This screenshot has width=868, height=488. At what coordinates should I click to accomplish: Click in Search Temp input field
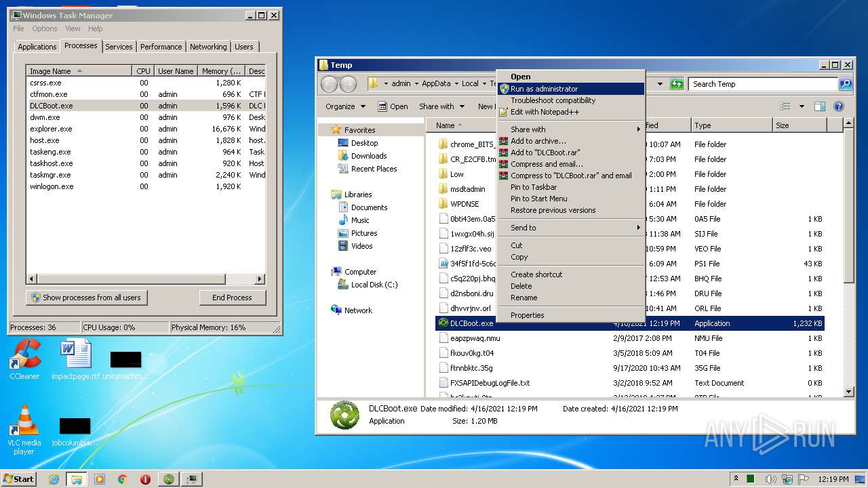763,84
